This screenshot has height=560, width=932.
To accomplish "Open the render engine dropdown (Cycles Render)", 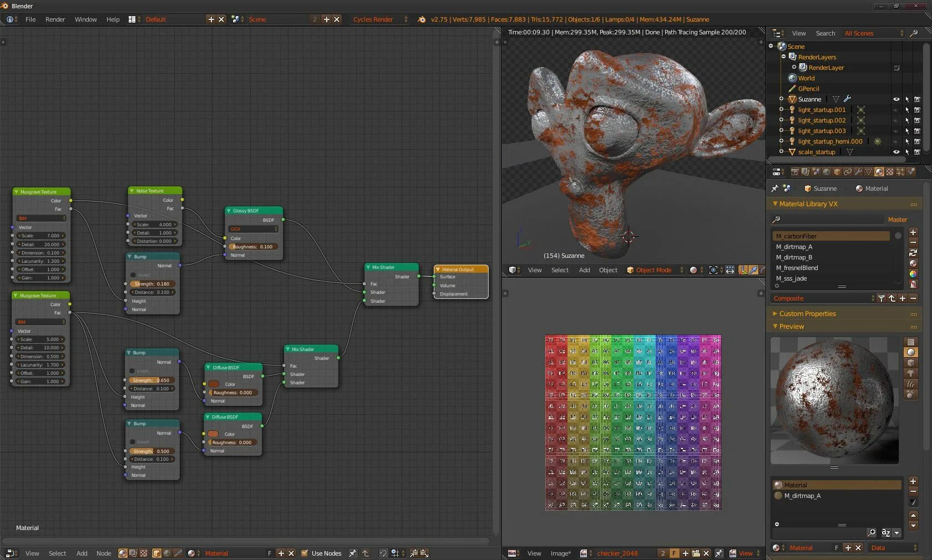I will (x=380, y=19).
